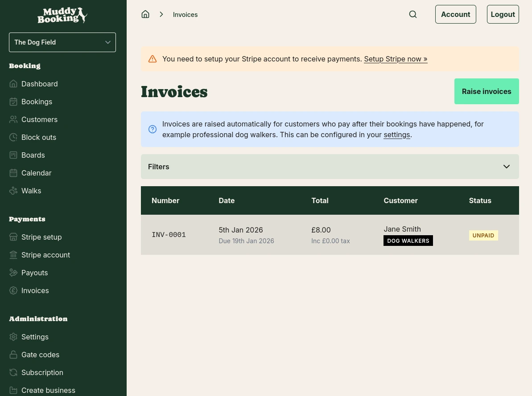This screenshot has height=396, width=532.
Task: Open the Dashboard page
Action: [x=39, y=84]
